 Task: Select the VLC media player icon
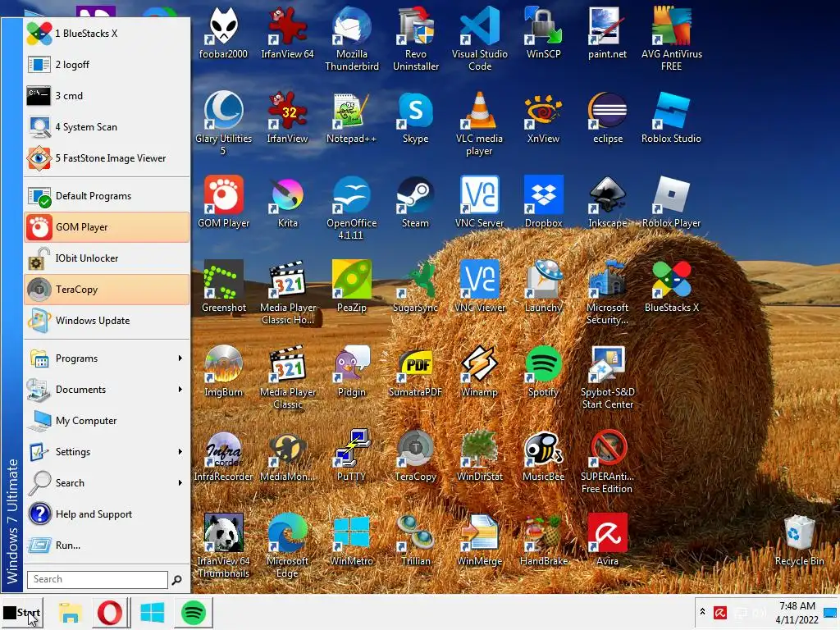pos(479,123)
